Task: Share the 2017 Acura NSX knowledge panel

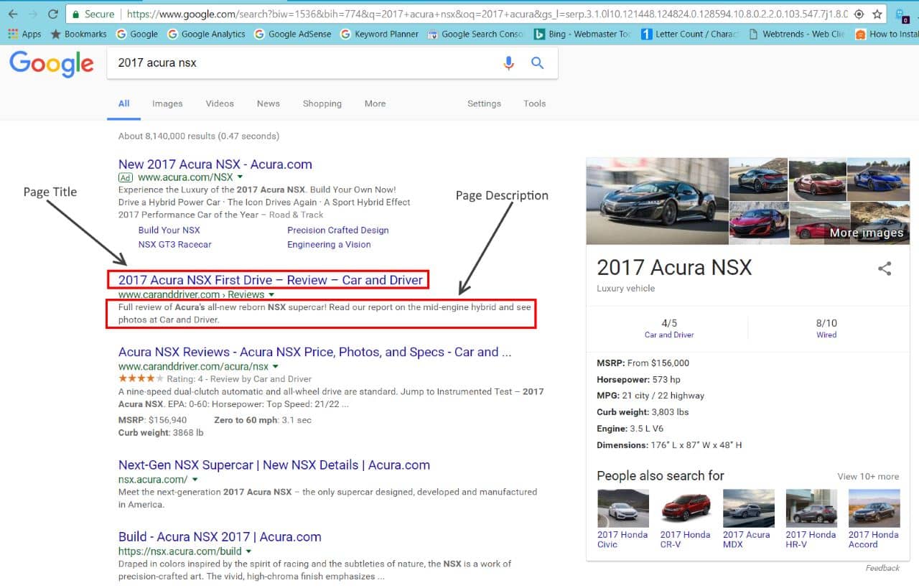Action: click(x=885, y=269)
